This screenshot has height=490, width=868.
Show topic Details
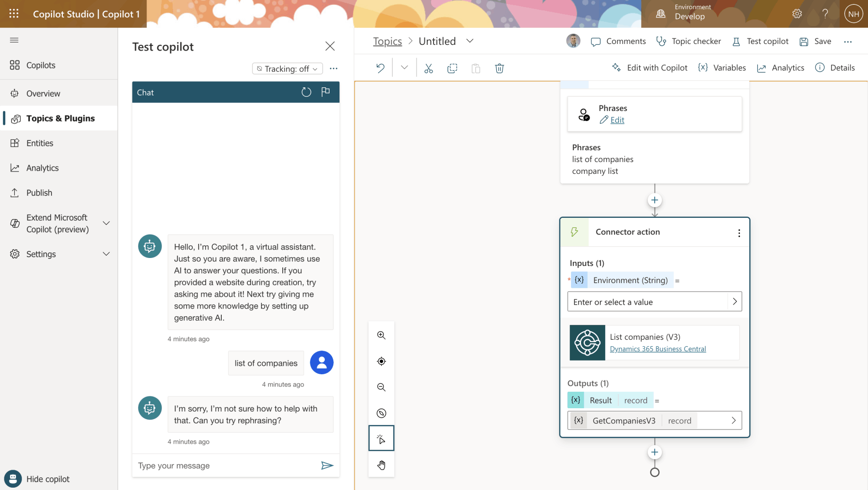(x=835, y=68)
